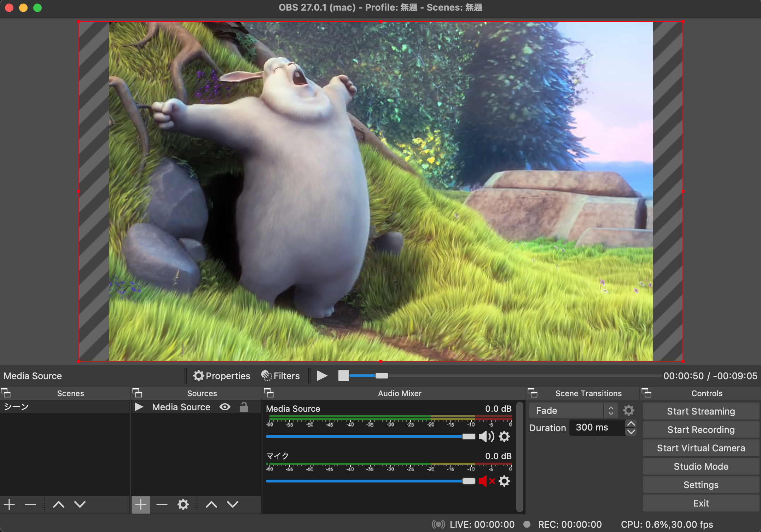Image resolution: width=761 pixels, height=532 pixels.
Task: Stop media playback with the square button
Action: [343, 376]
